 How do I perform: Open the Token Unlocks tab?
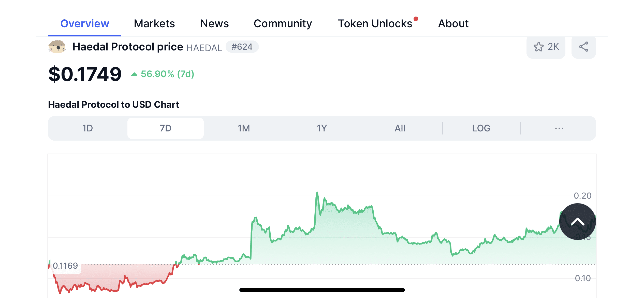[x=375, y=23]
